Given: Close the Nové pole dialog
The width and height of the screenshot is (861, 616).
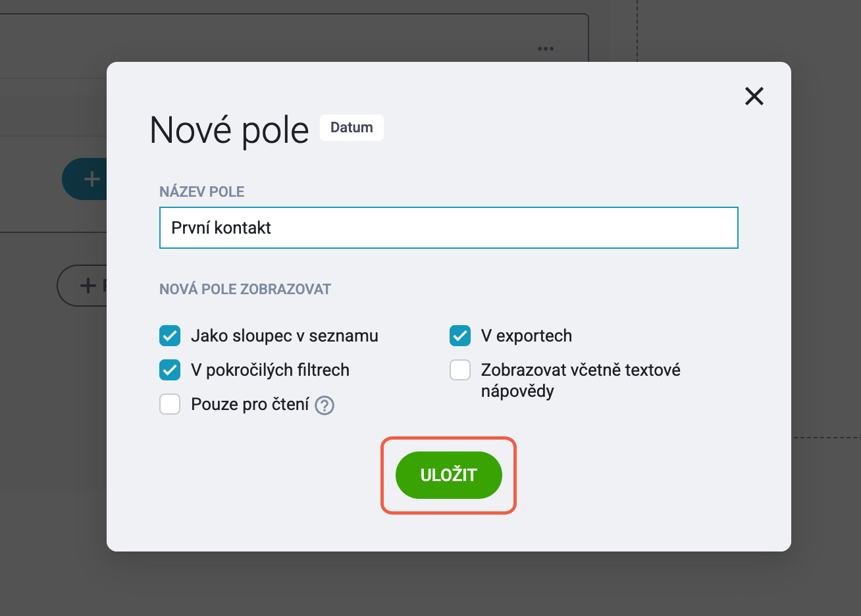Looking at the screenshot, I should pos(754,96).
